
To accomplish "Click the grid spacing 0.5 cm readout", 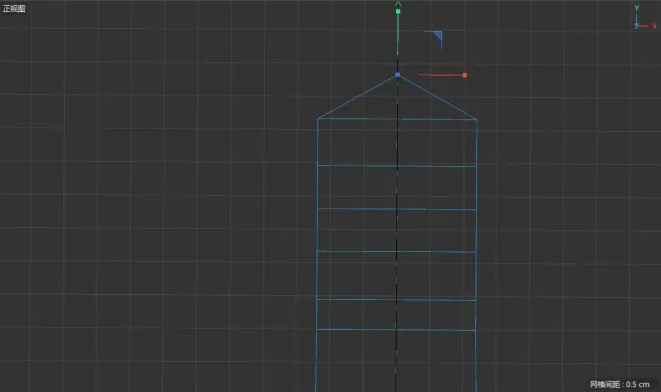I will point(619,384).
